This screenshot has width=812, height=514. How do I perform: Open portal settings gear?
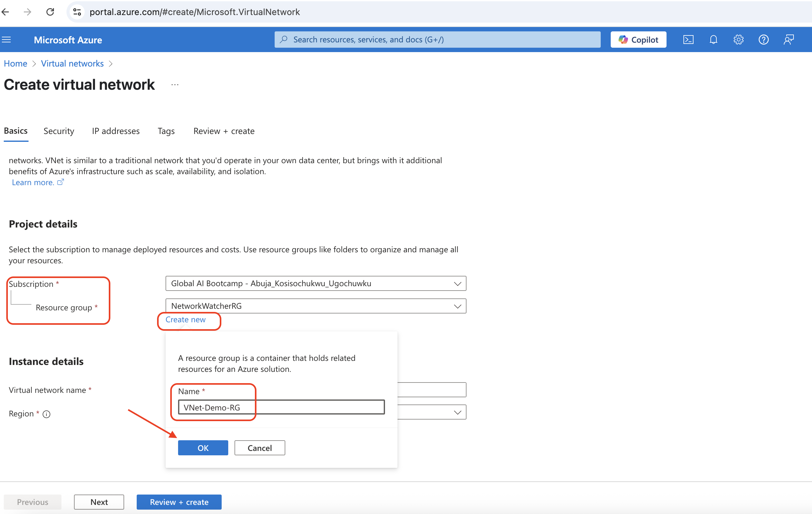(739, 40)
